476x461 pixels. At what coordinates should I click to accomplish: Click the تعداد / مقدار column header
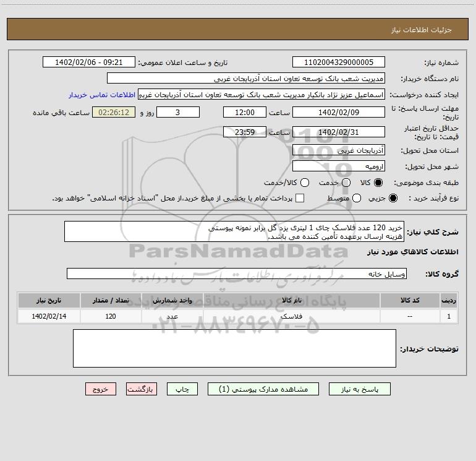pyautogui.click(x=111, y=300)
